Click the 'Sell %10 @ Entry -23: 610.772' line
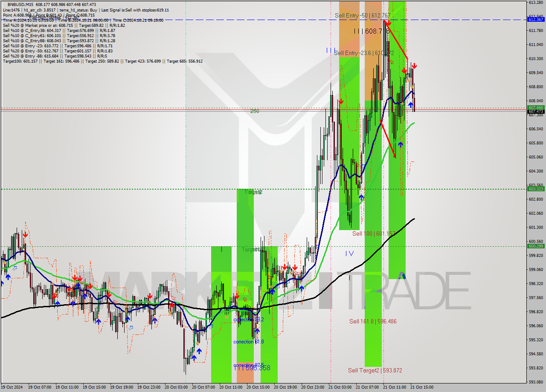 click(58, 46)
